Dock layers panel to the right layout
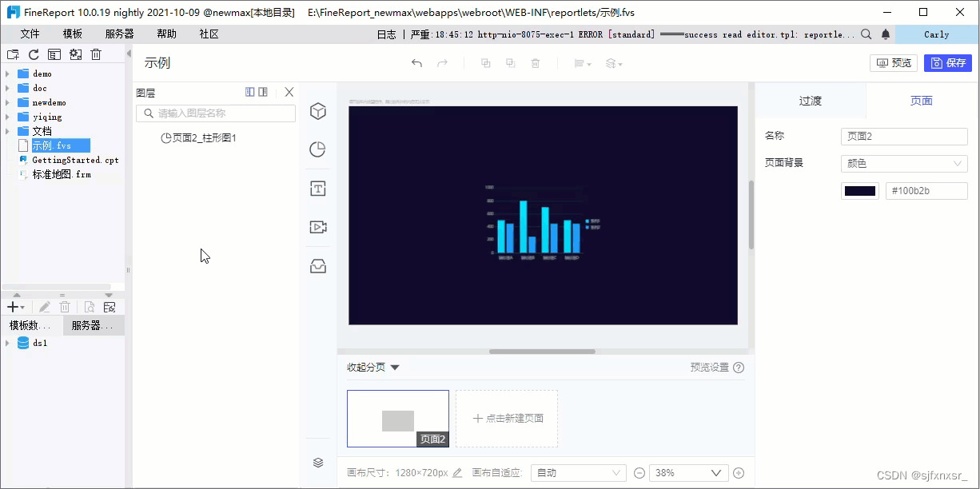This screenshot has height=489, width=980. 263,92
